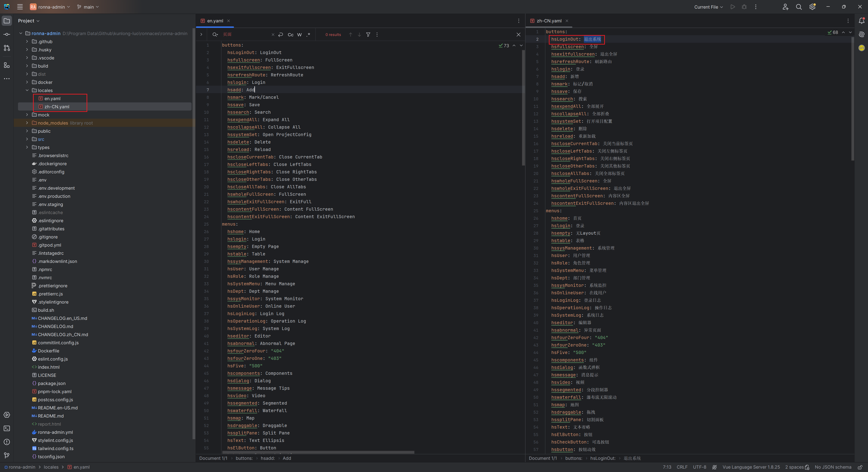Open the Commit tool window
Screen dimensions: 868x472
[x=7, y=34]
